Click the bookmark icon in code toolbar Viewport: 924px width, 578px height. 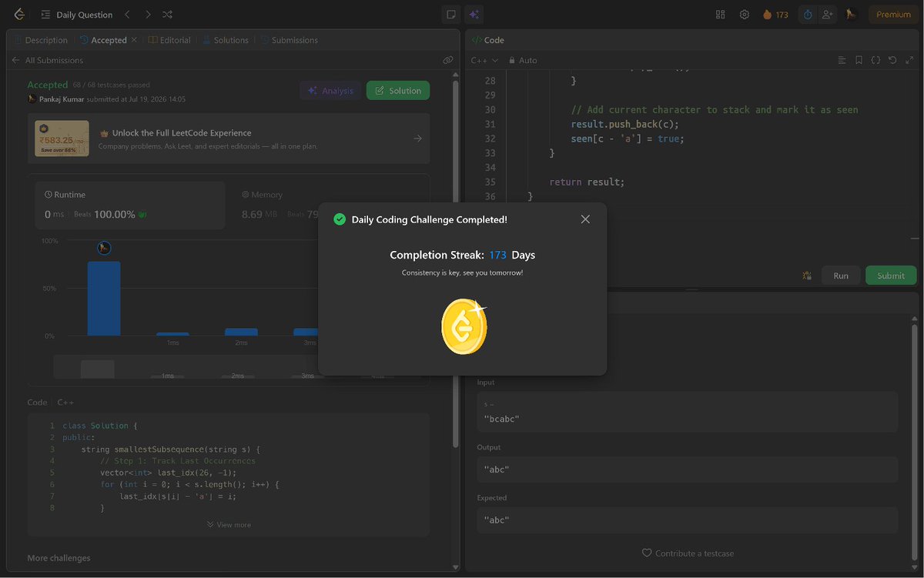pos(859,60)
